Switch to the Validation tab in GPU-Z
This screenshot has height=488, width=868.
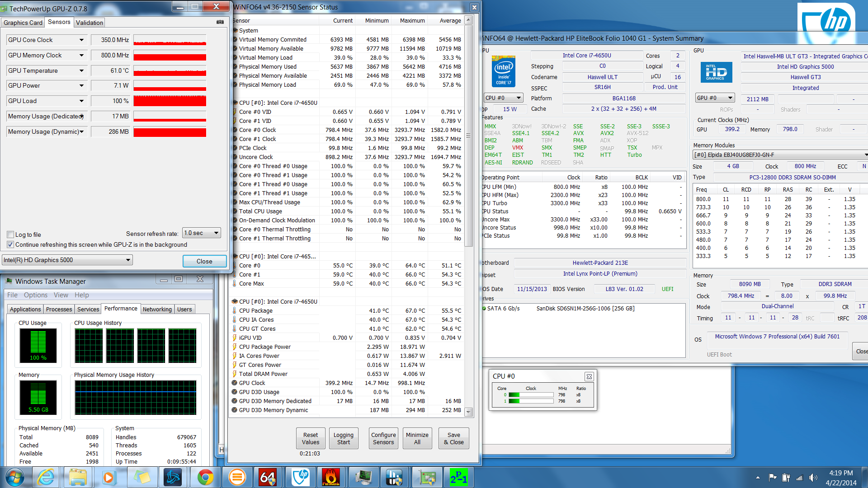(x=89, y=23)
